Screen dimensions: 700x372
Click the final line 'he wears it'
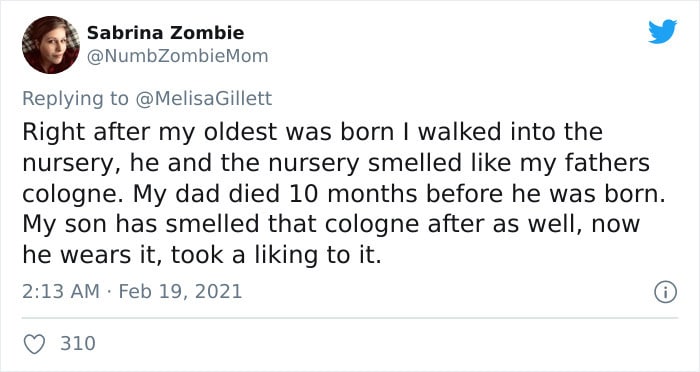(x=202, y=255)
